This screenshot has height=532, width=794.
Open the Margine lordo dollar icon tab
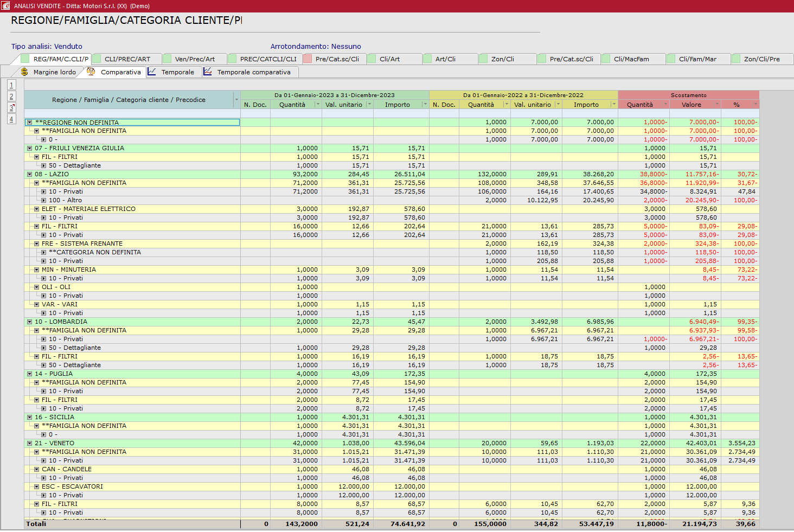24,72
